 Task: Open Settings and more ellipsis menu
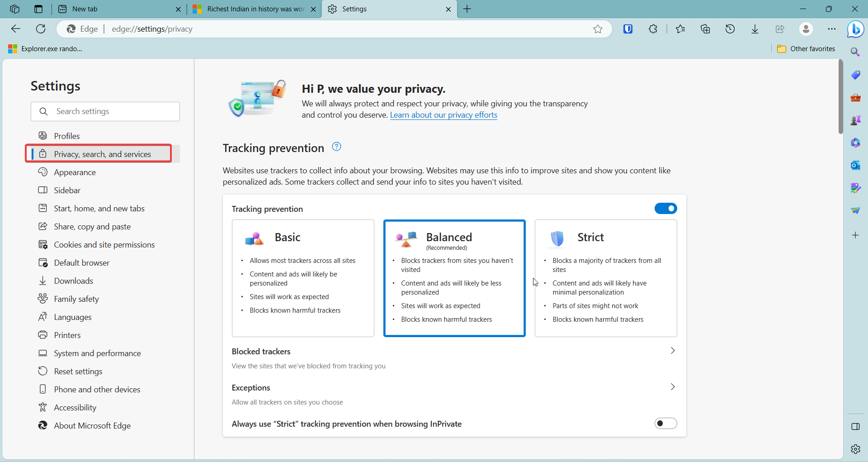point(832,29)
